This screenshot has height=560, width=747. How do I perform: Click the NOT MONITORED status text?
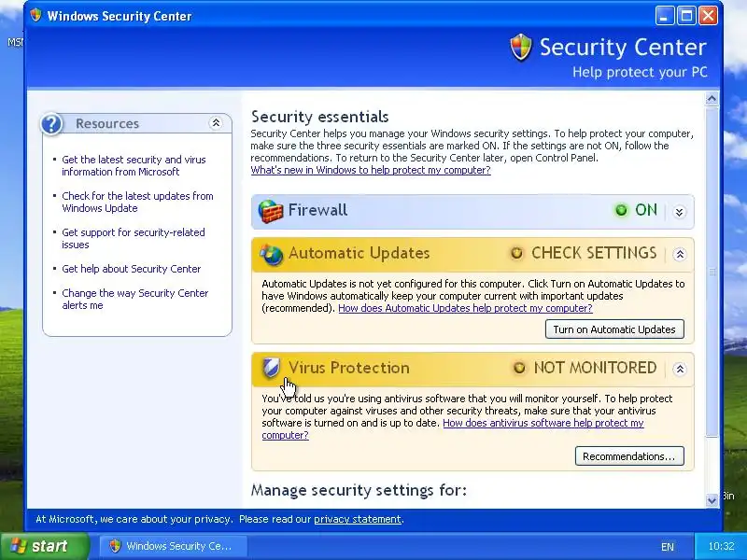(x=596, y=368)
